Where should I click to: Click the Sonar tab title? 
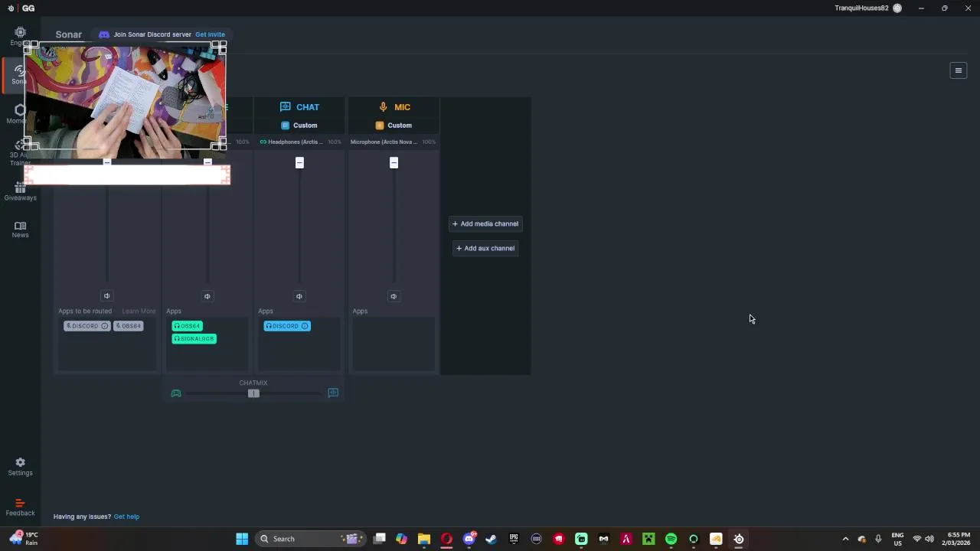pos(68,34)
